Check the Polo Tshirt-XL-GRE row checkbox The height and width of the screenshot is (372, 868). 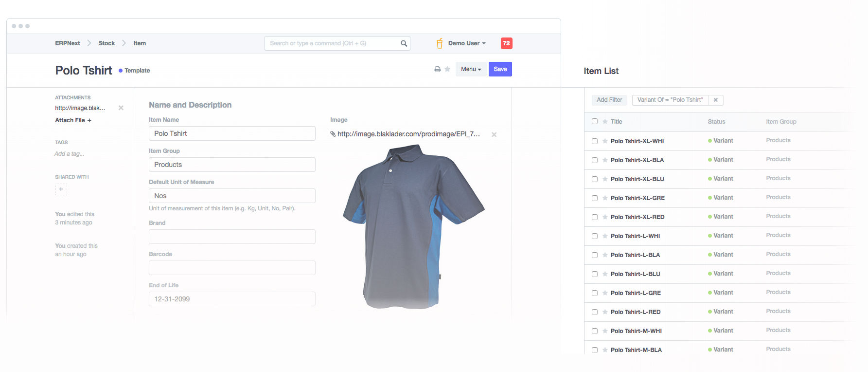[x=595, y=198]
